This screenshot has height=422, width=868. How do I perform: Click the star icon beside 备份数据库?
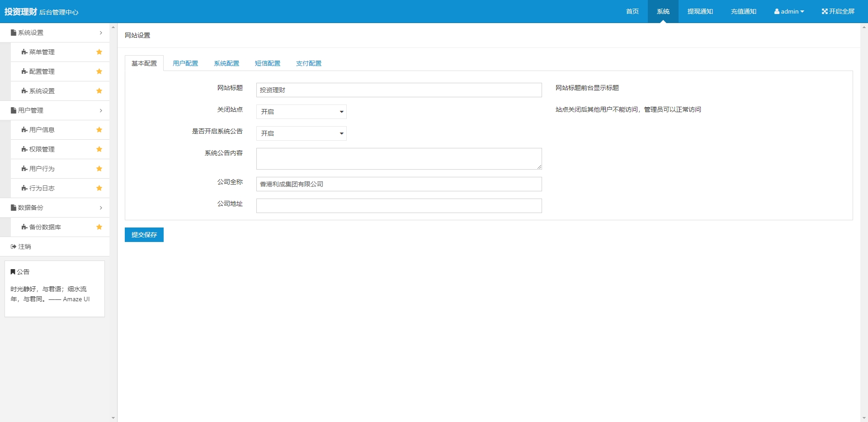pos(99,227)
